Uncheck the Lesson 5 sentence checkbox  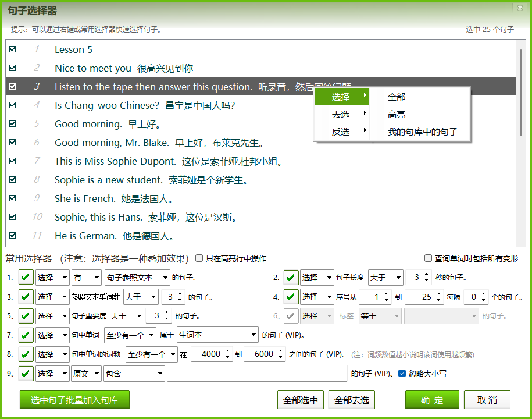[13, 49]
